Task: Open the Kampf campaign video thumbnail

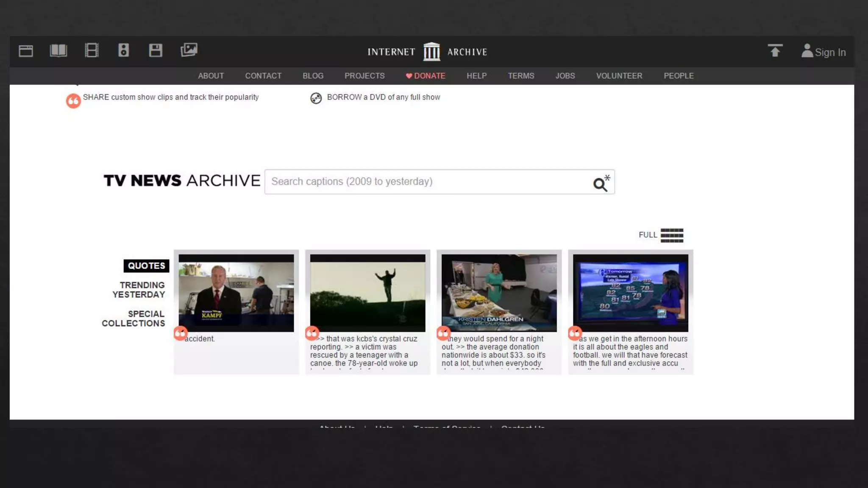Action: (x=236, y=293)
